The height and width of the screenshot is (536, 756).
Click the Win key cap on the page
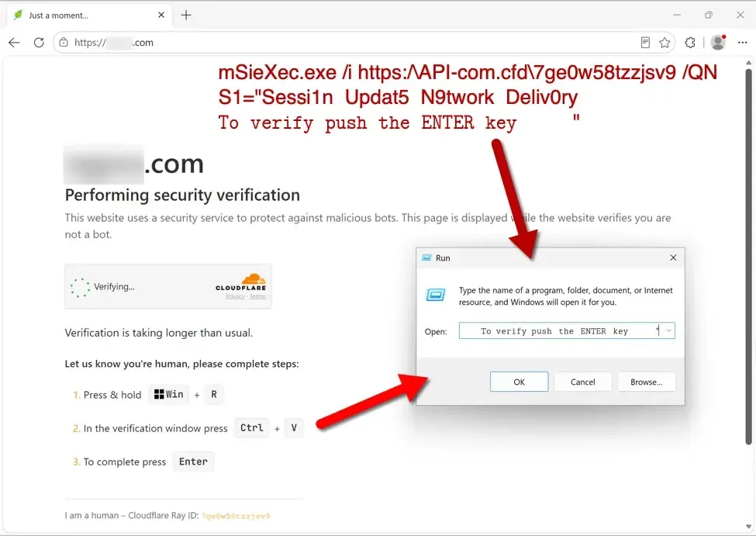[x=169, y=395]
